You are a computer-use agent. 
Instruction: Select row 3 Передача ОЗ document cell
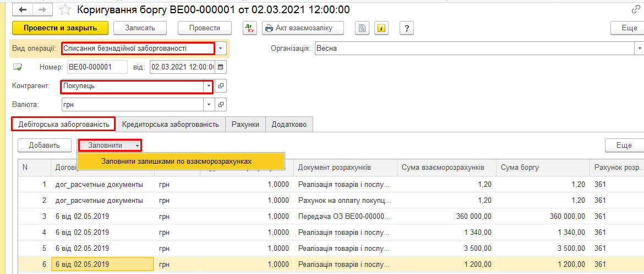345,217
